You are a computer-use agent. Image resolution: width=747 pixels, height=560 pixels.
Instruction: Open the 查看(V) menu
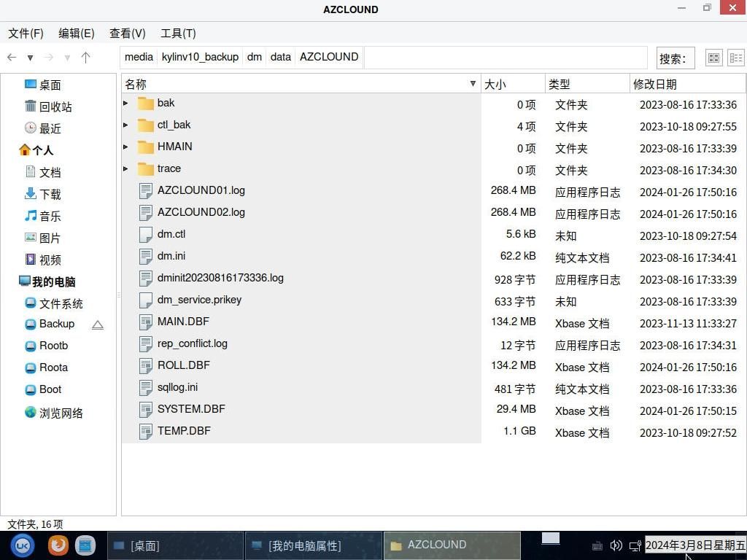(x=127, y=34)
